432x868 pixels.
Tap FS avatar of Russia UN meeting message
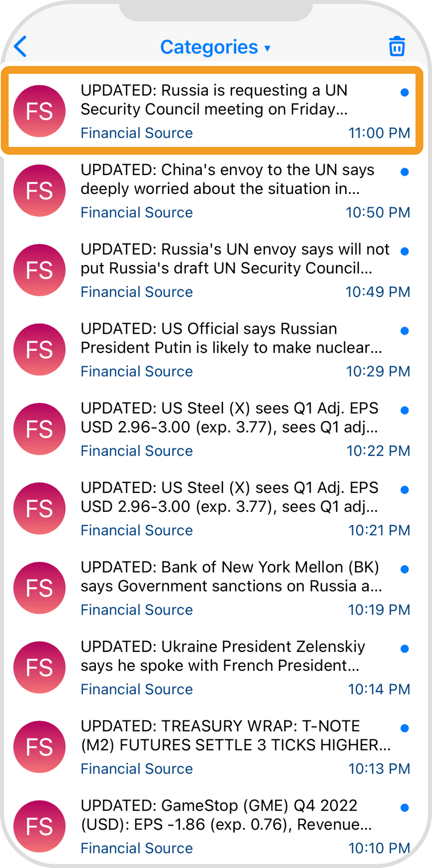pyautogui.click(x=39, y=111)
